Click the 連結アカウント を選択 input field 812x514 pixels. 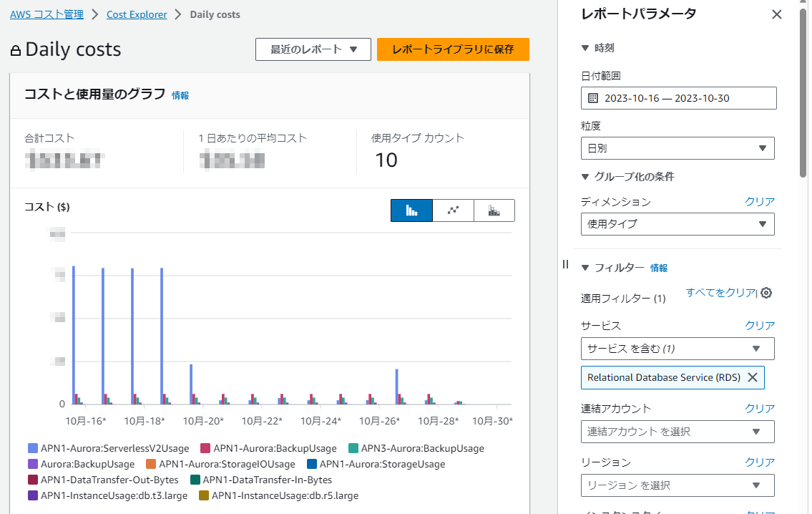pyautogui.click(x=677, y=432)
